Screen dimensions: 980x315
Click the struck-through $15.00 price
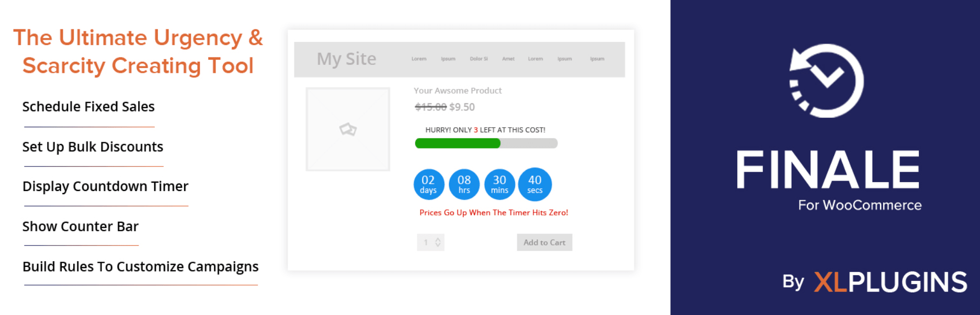coord(431,107)
